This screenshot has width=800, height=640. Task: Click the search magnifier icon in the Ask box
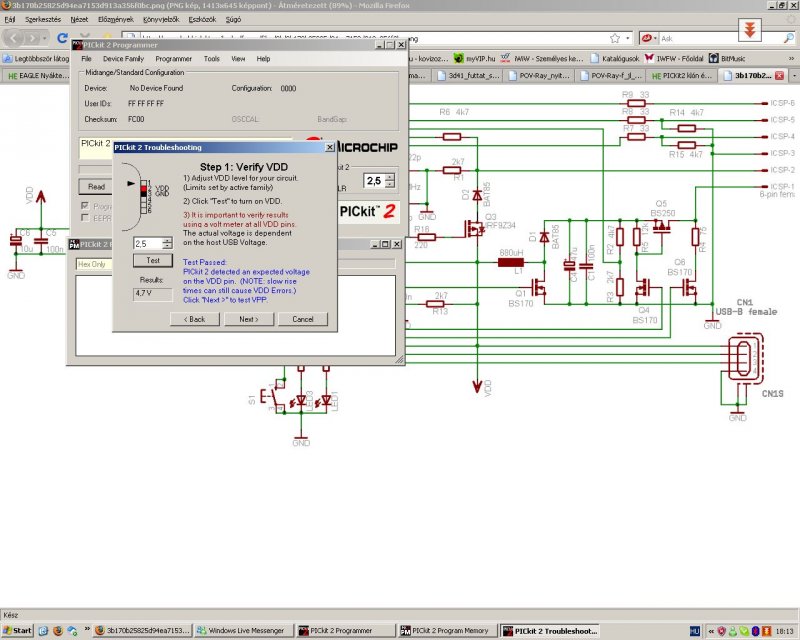(x=789, y=38)
